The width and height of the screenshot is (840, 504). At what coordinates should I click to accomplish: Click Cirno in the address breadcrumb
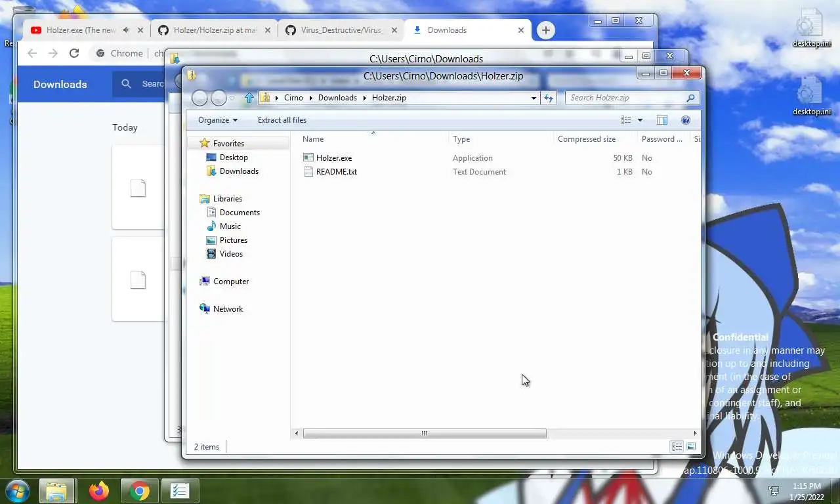(x=293, y=98)
